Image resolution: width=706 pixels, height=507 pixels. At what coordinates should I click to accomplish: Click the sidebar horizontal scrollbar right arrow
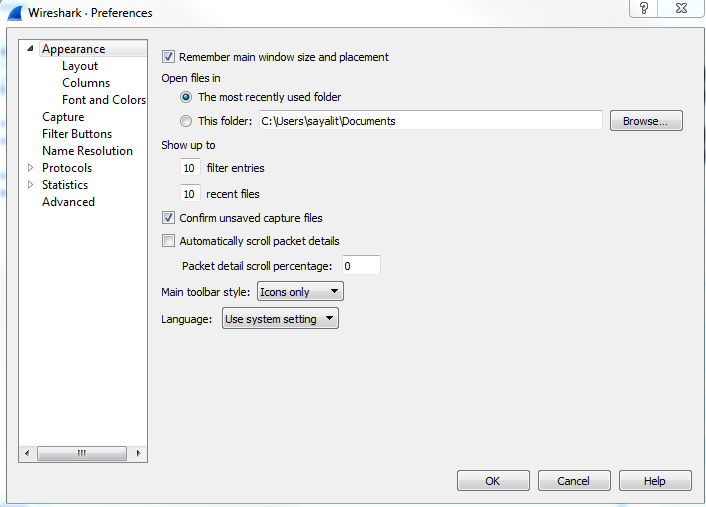point(139,453)
